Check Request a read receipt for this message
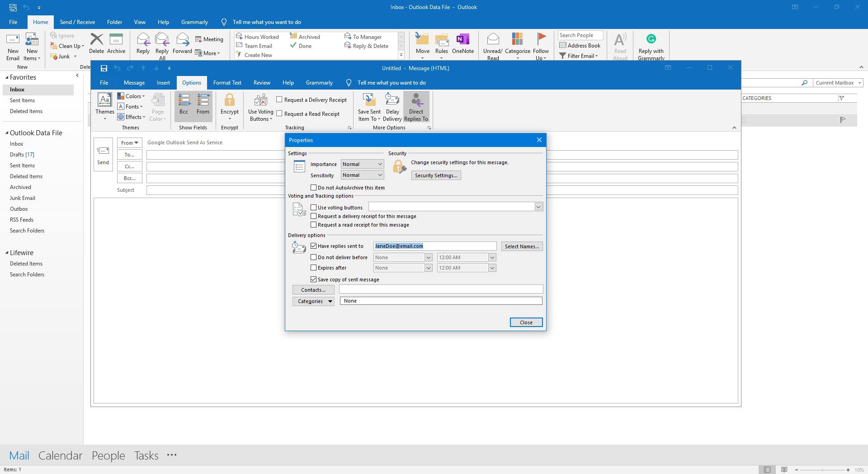The width and height of the screenshot is (868, 474). (313, 224)
